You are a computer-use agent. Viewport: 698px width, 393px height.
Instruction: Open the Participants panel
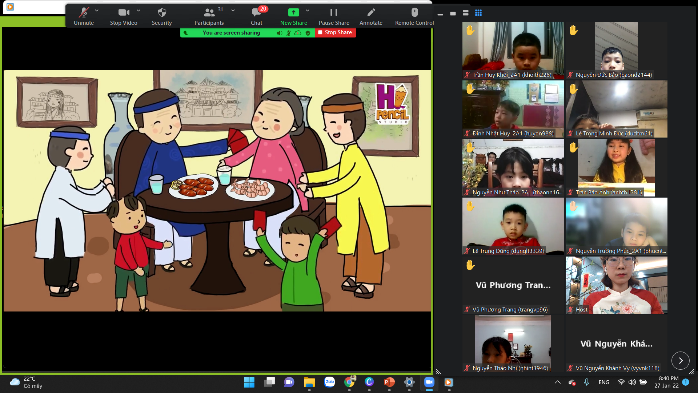coord(209,16)
